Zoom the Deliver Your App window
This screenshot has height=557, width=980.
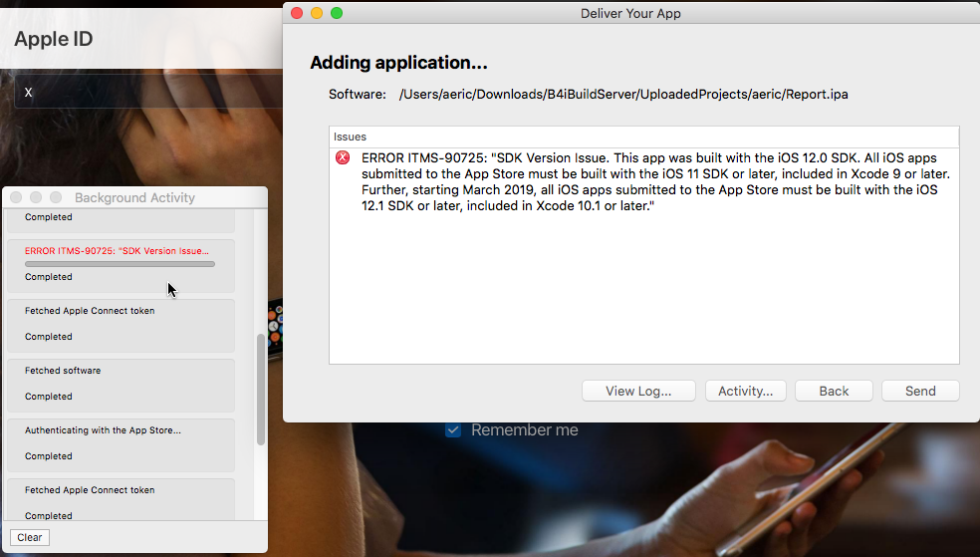pos(337,13)
